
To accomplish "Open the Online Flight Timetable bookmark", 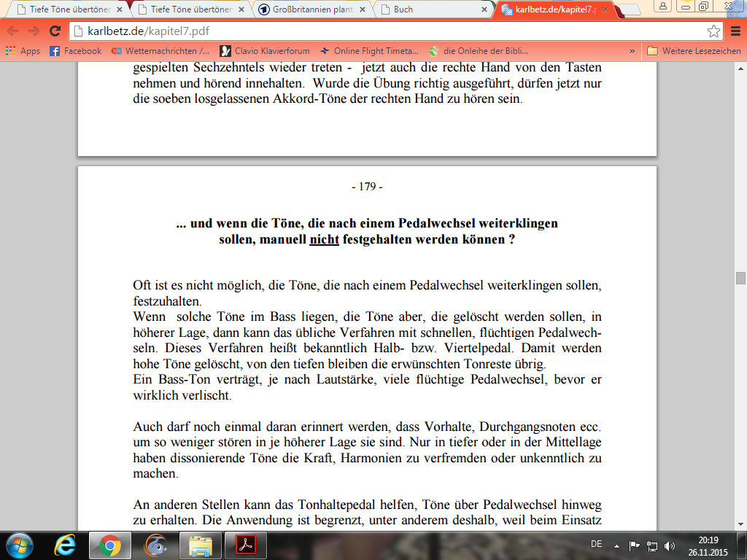I will (x=369, y=51).
